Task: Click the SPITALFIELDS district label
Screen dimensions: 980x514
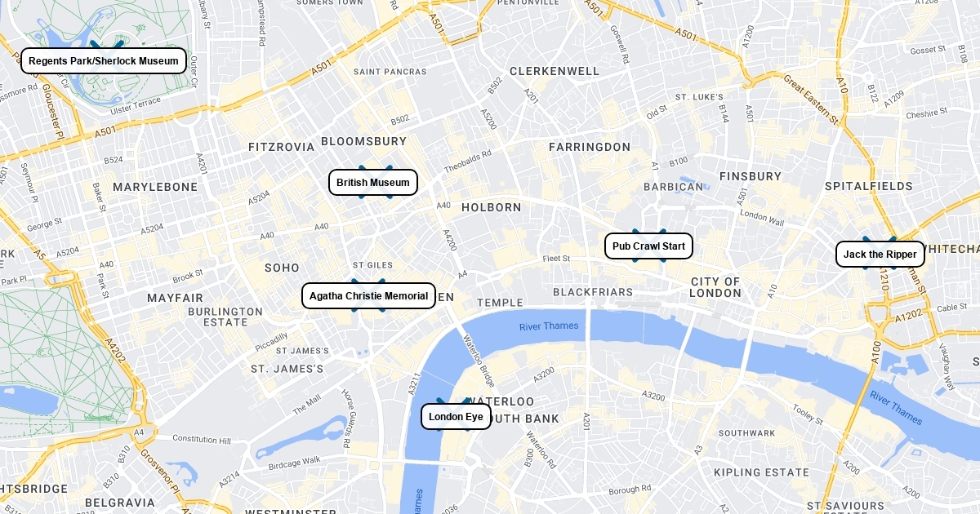Action: point(869,186)
